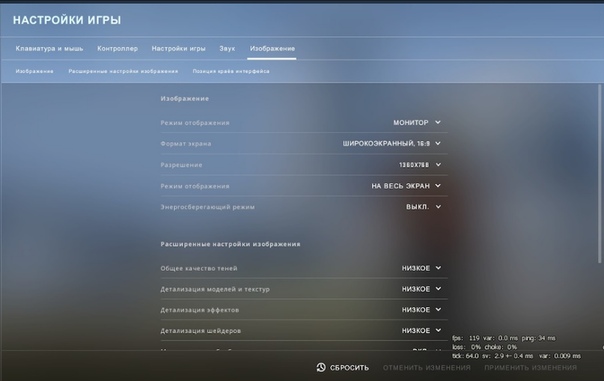This screenshot has width=604, height=381.
Task: Click the СБРОСИТЬ reset button
Action: point(342,368)
